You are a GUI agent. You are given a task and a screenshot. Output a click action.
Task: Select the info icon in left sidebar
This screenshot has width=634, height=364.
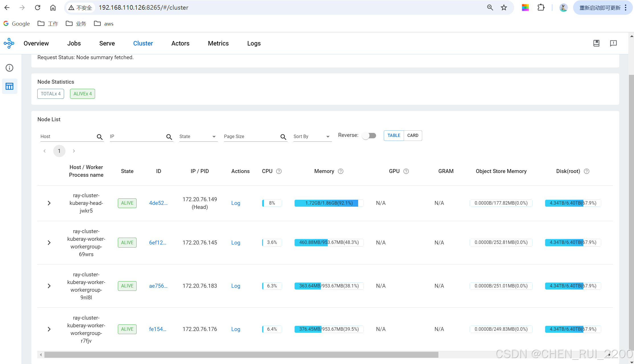click(x=9, y=68)
